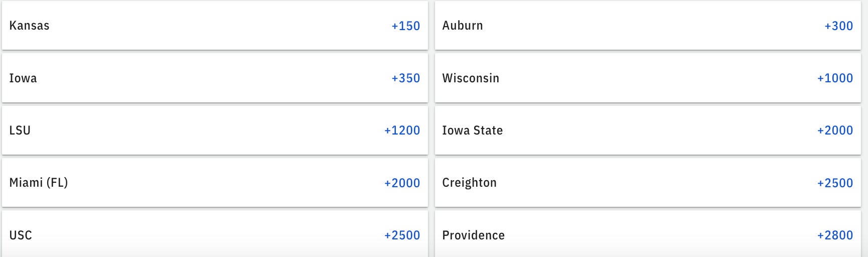This screenshot has height=257, width=868.
Task: Select the Iowa State betting row
Action: [x=648, y=130]
